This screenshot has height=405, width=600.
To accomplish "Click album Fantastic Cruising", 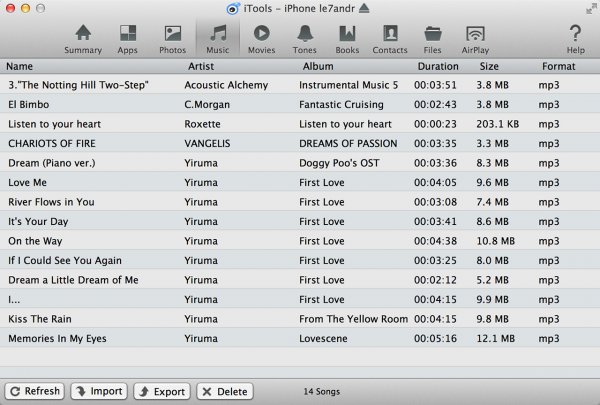I will (x=341, y=105).
